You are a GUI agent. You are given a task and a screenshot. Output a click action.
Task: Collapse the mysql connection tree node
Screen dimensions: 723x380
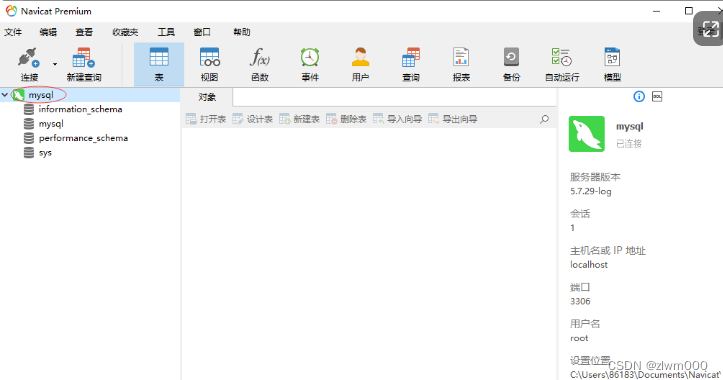[5, 95]
